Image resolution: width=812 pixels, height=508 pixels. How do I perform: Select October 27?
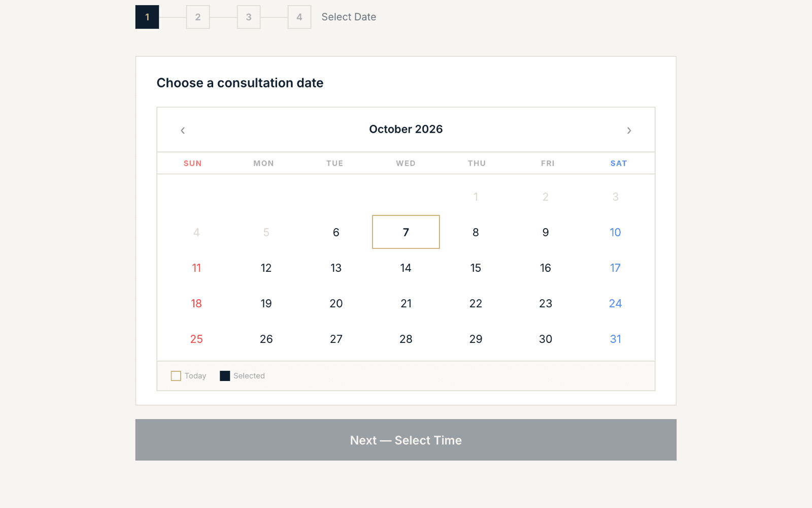[x=336, y=339]
